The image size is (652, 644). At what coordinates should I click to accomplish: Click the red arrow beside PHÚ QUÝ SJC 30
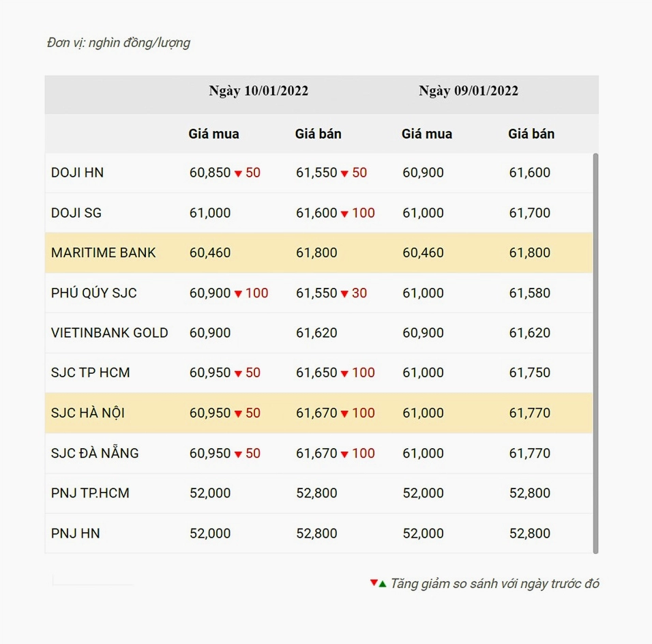[x=344, y=294]
